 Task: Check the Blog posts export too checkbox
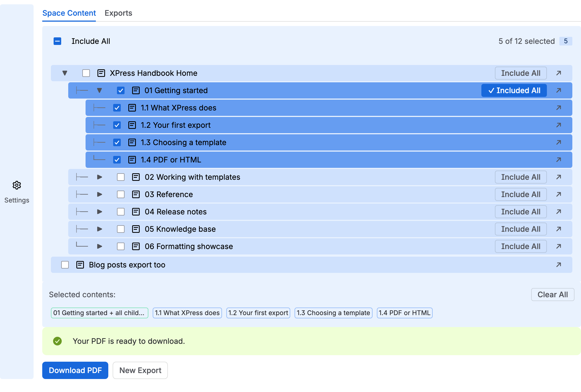[x=65, y=265]
